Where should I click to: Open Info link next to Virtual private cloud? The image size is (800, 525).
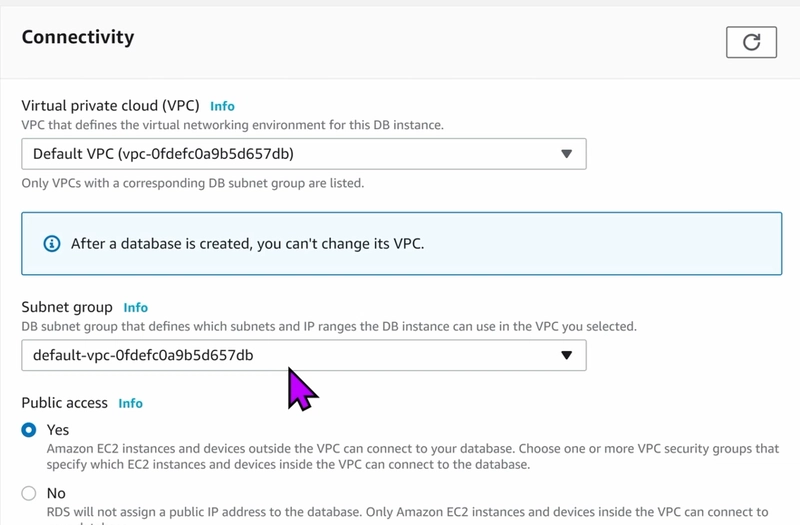(222, 106)
